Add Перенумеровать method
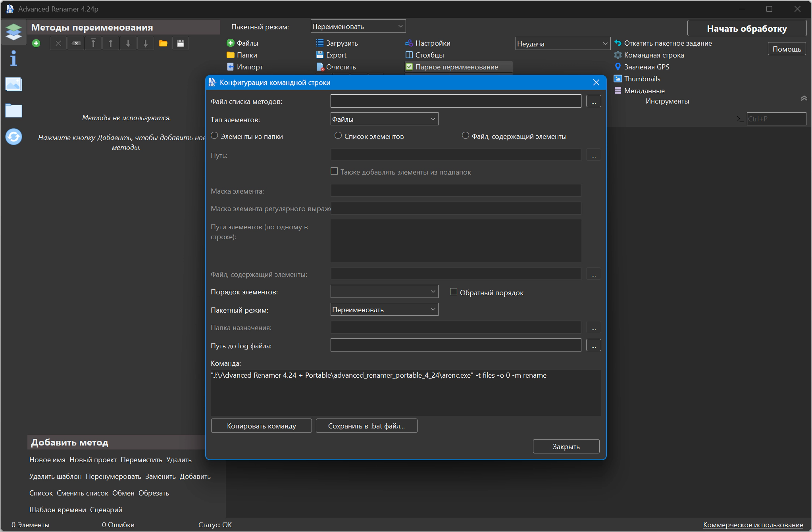The width and height of the screenshot is (812, 532). click(114, 476)
